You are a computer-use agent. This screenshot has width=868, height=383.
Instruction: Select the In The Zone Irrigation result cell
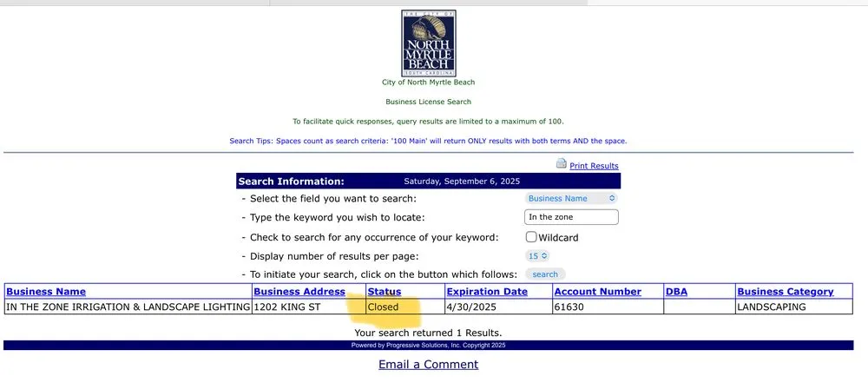tap(128, 307)
